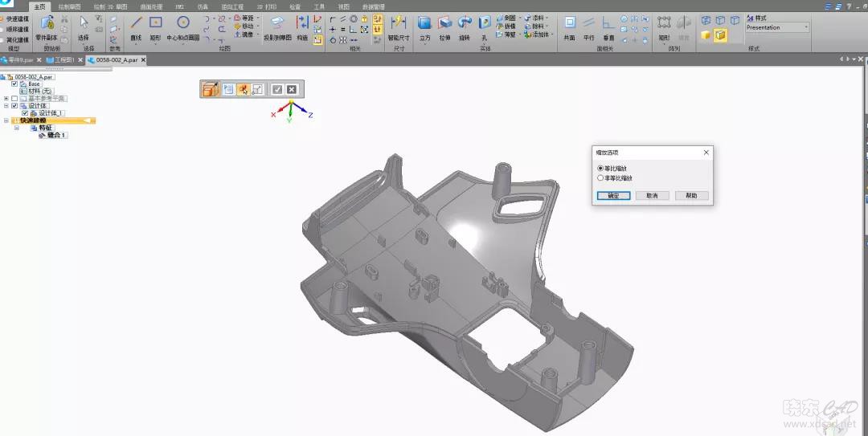Switch to the 工程图1 document tab
Screen dimensions: 868x436
pyautogui.click(x=63, y=60)
